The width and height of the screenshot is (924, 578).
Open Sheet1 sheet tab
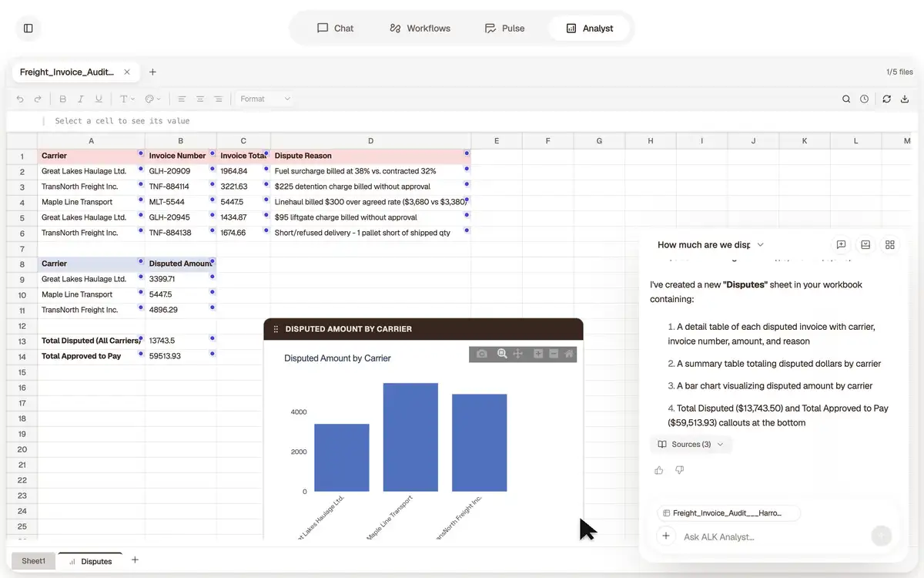33,561
